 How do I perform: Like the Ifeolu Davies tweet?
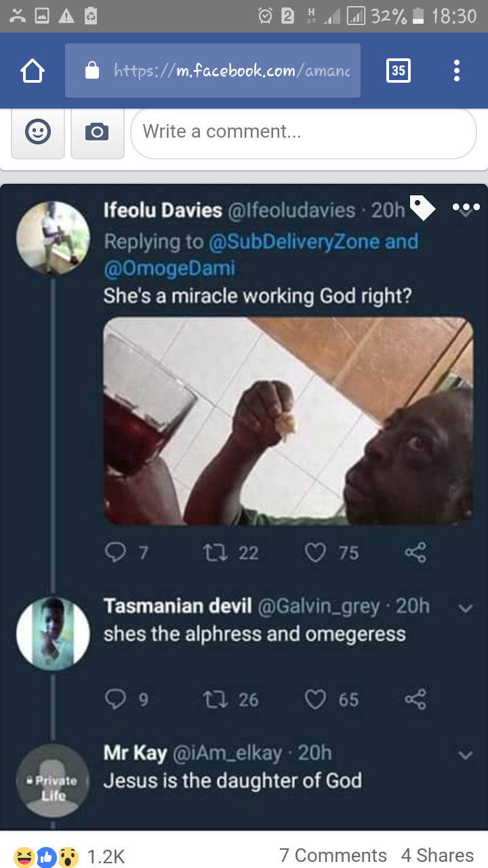coord(315,553)
